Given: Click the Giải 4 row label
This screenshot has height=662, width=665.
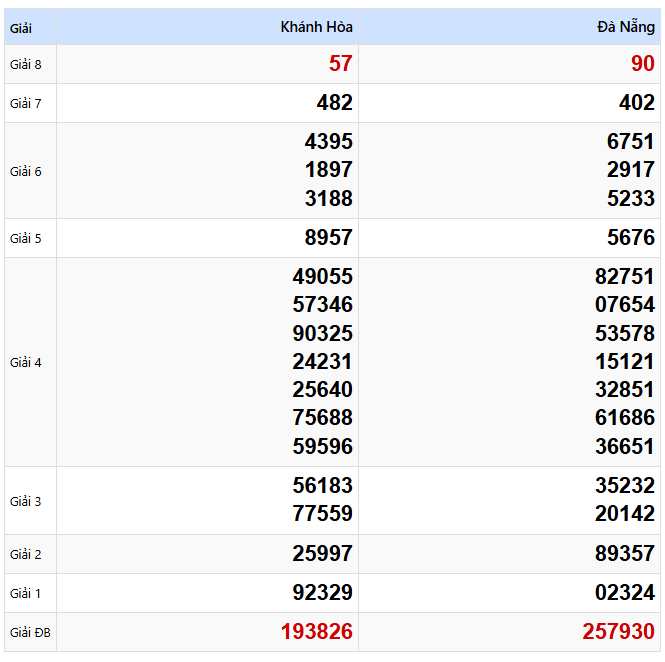Looking at the screenshot, I should coord(25,363).
